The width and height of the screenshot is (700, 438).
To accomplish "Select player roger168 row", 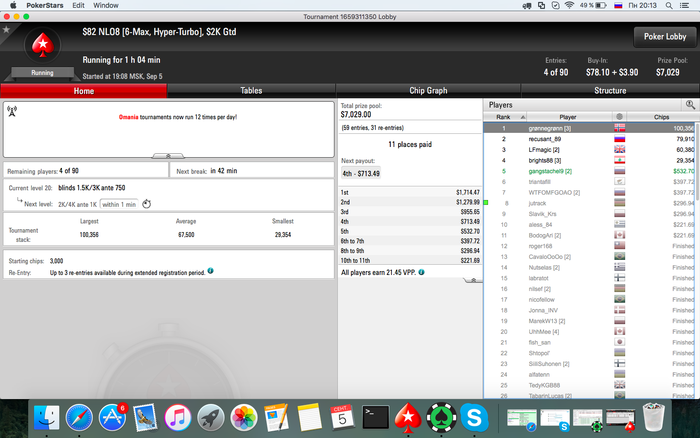I will pos(589,246).
